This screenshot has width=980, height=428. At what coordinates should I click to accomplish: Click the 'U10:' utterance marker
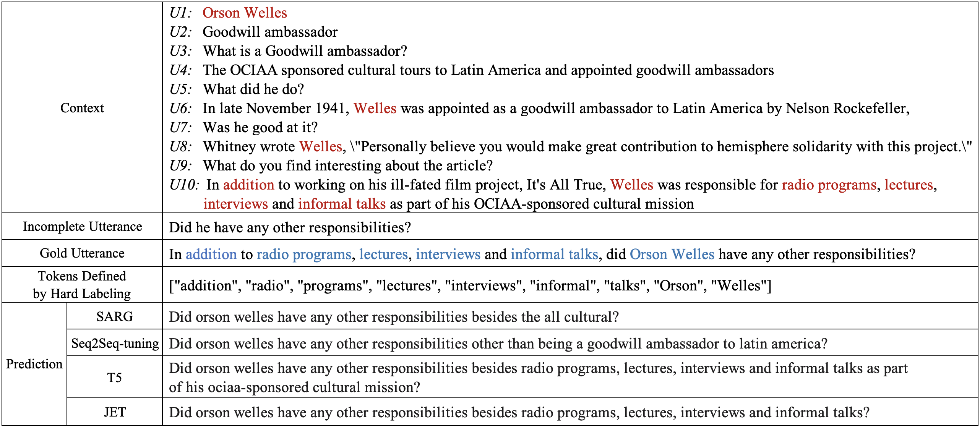pos(184,185)
